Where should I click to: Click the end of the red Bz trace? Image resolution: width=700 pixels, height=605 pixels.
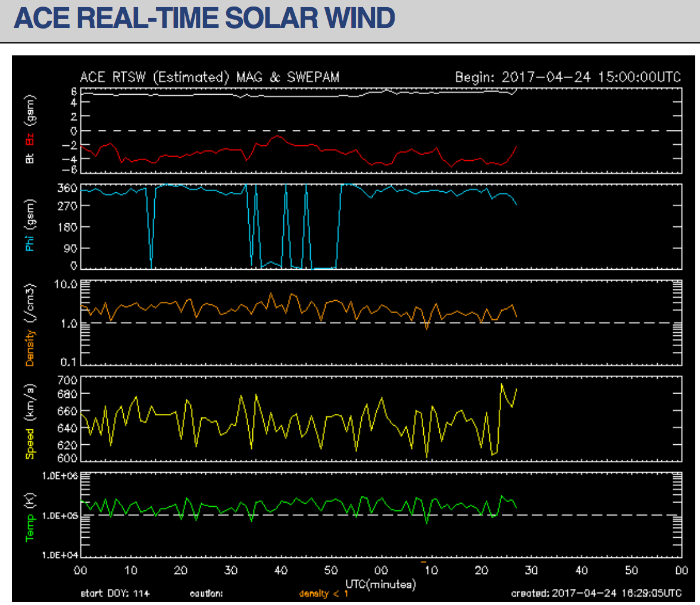517,147
